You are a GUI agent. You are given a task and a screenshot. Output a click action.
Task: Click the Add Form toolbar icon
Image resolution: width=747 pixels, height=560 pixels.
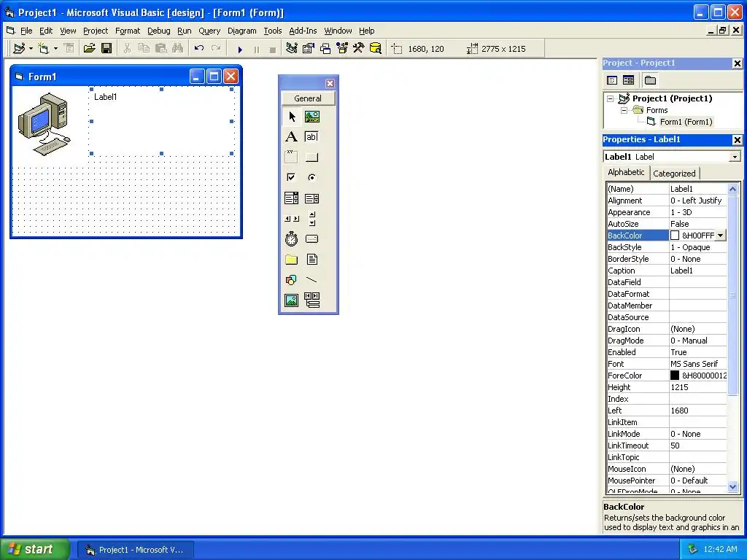pos(43,49)
